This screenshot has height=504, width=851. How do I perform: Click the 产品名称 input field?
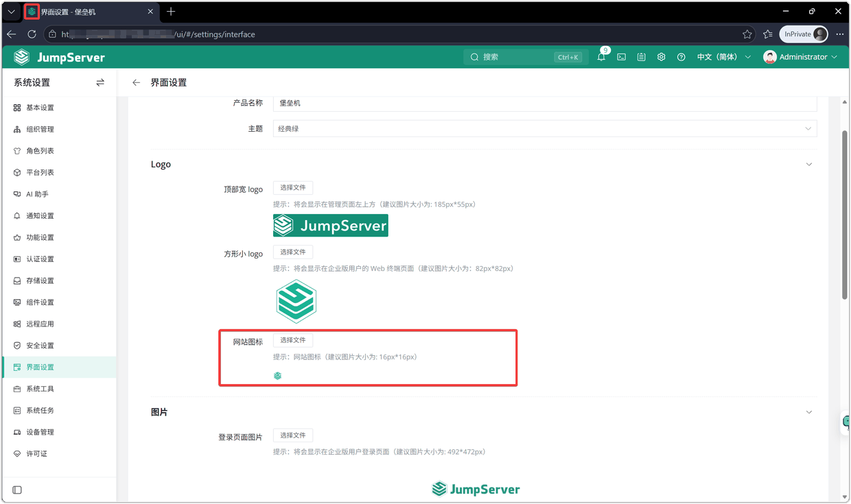point(545,103)
